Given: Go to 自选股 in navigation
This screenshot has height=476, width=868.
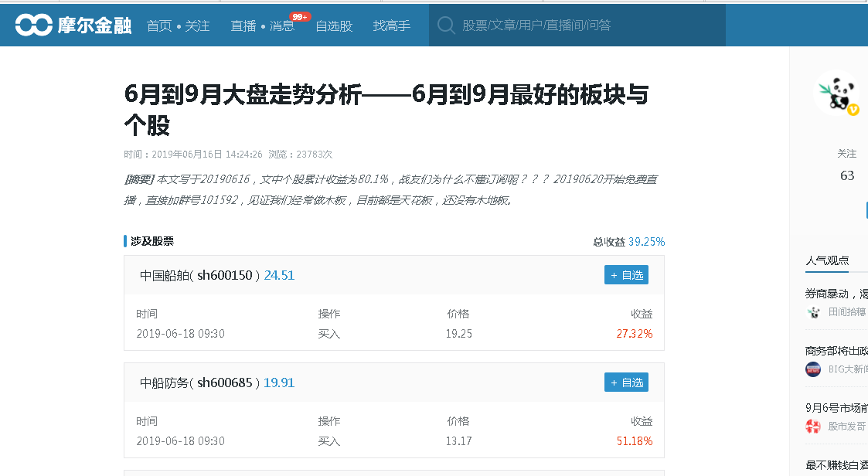Looking at the screenshot, I should coord(334,26).
